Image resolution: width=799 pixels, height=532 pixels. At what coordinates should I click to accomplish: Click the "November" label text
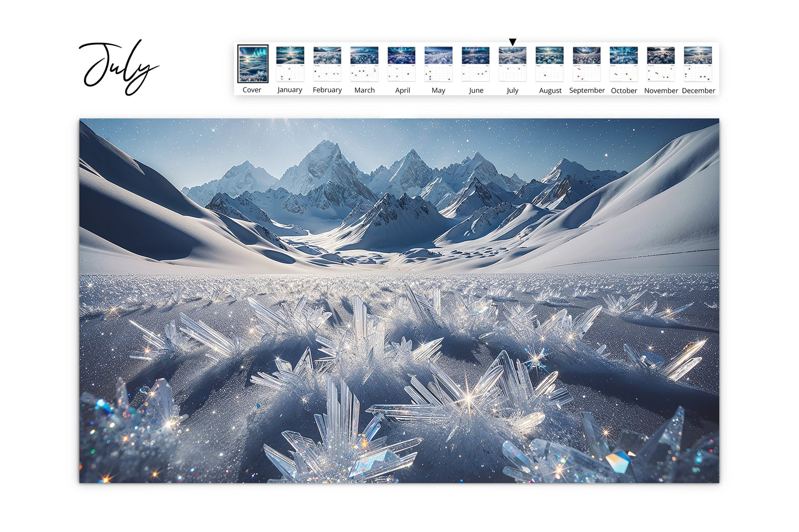(661, 91)
